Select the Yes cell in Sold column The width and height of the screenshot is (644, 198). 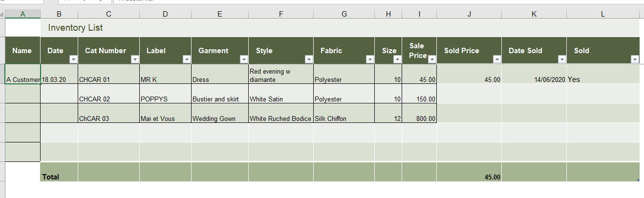coord(602,79)
